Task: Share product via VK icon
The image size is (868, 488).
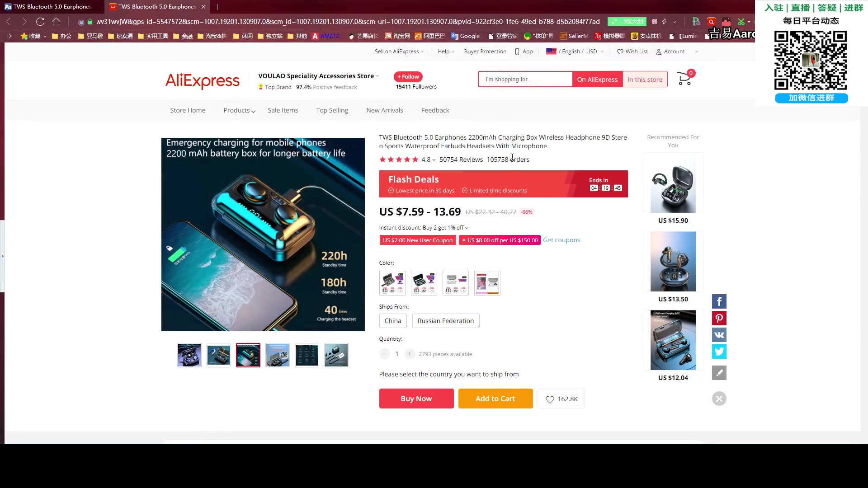Action: tap(719, 335)
